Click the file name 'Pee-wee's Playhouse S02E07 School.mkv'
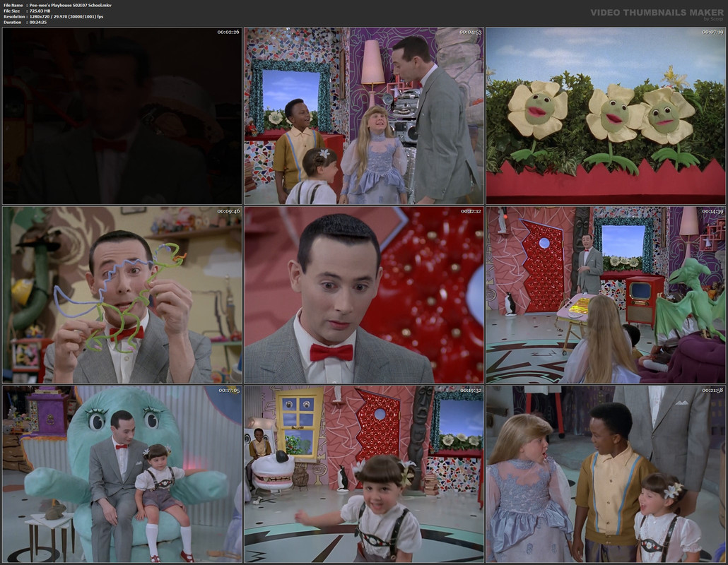Viewport: 728px width, 565px height. point(70,5)
